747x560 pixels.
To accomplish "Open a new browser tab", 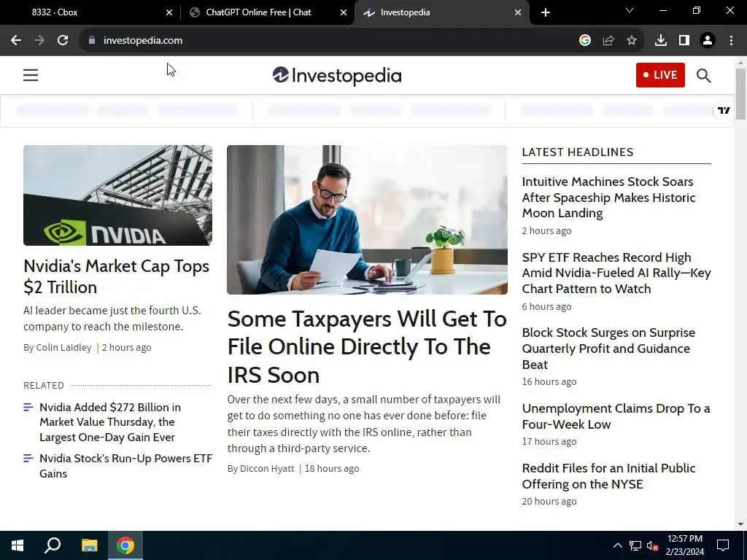I will tap(546, 12).
